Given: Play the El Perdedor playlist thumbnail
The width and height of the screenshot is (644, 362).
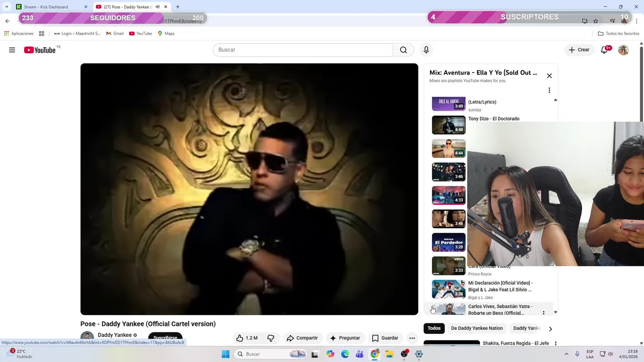Looking at the screenshot, I should (x=449, y=242).
